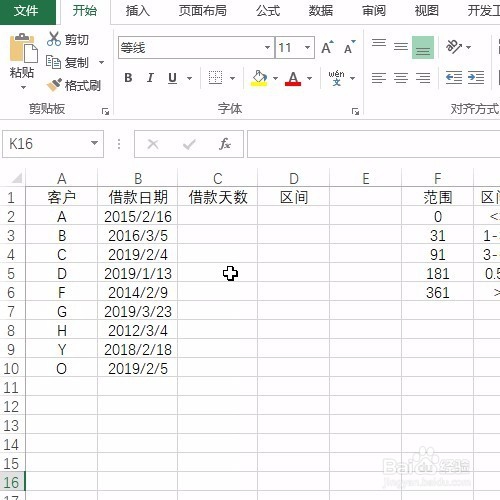This screenshot has height=500, width=500.
Task: Select the 借款天数 header cell
Action: [x=218, y=197]
